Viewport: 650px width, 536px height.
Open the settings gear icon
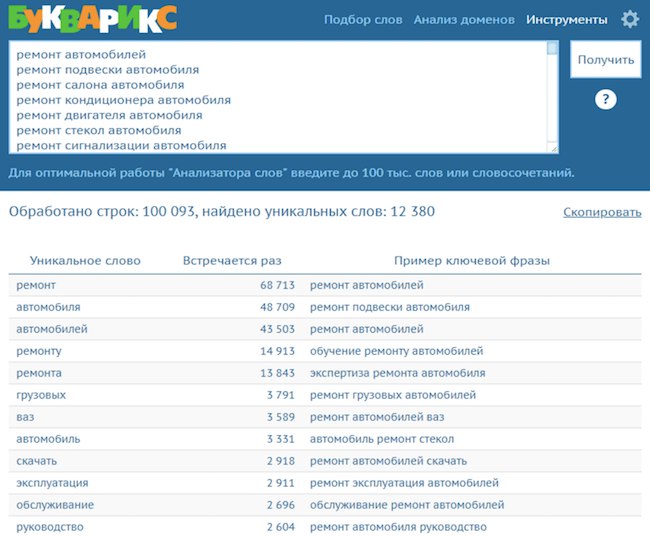click(630, 19)
